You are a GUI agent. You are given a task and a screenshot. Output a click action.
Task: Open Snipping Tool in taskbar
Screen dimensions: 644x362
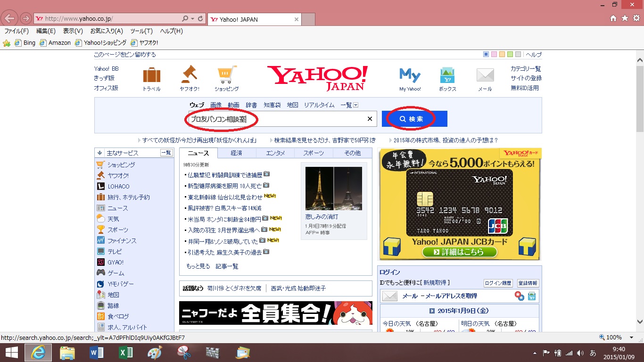click(183, 353)
